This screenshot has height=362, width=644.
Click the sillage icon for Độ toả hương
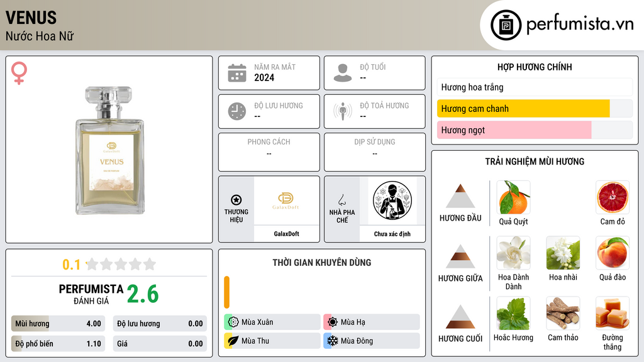pyautogui.click(x=343, y=111)
